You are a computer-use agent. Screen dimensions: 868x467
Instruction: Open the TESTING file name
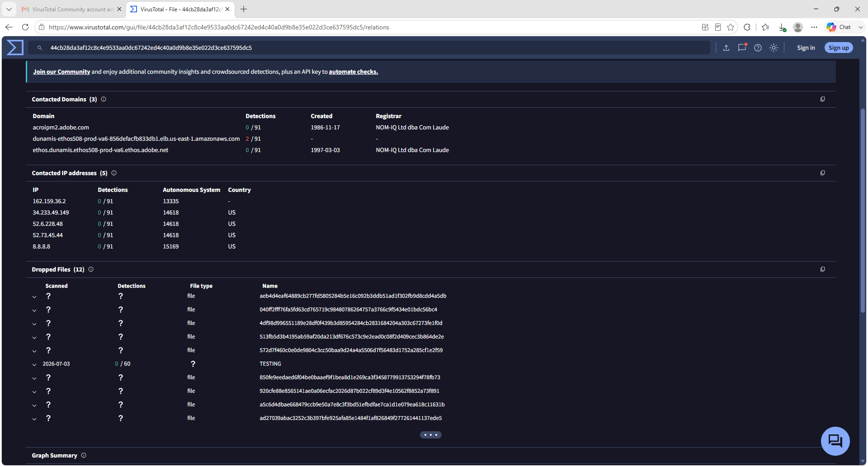point(270,364)
